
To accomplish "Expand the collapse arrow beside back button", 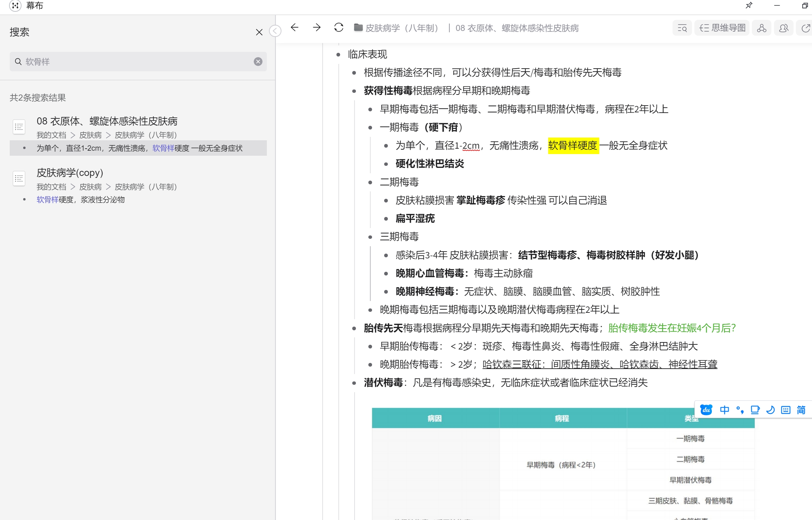I will (275, 30).
